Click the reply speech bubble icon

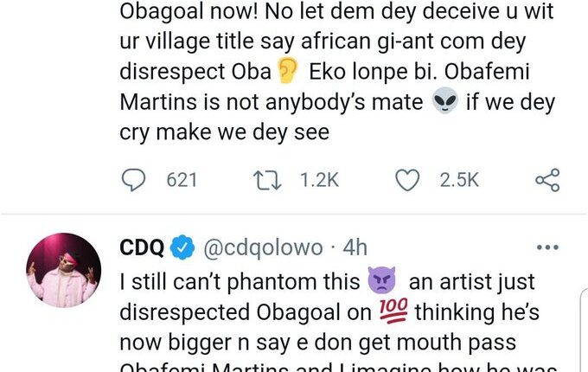134,180
